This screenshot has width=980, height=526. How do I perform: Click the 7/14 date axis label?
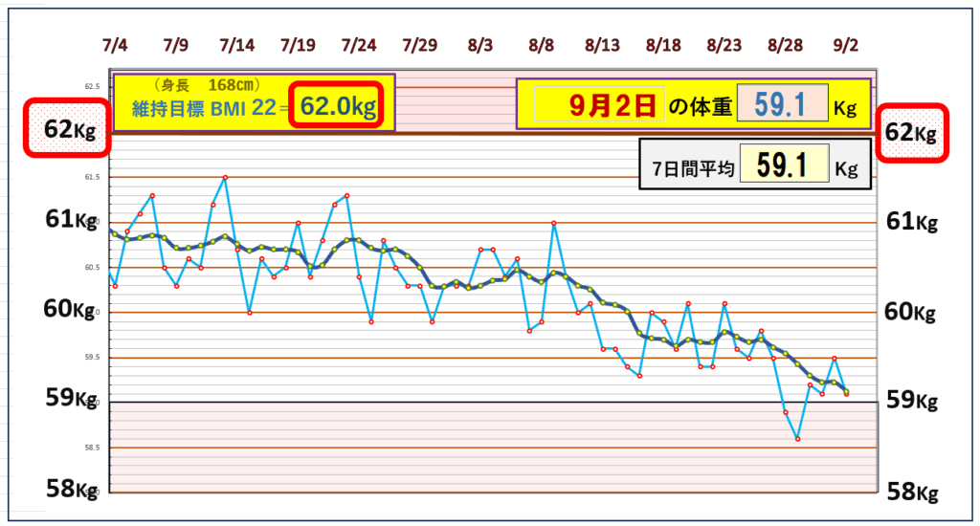pos(237,46)
